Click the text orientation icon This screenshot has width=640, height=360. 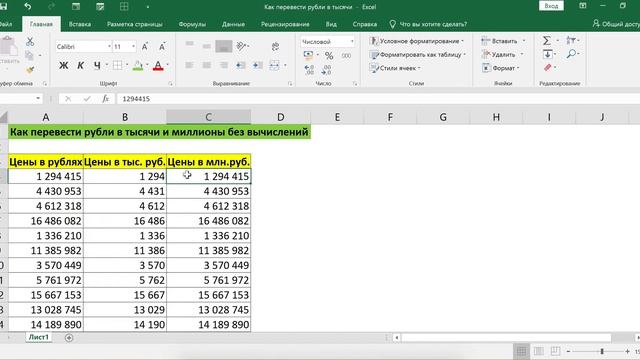pos(241,46)
